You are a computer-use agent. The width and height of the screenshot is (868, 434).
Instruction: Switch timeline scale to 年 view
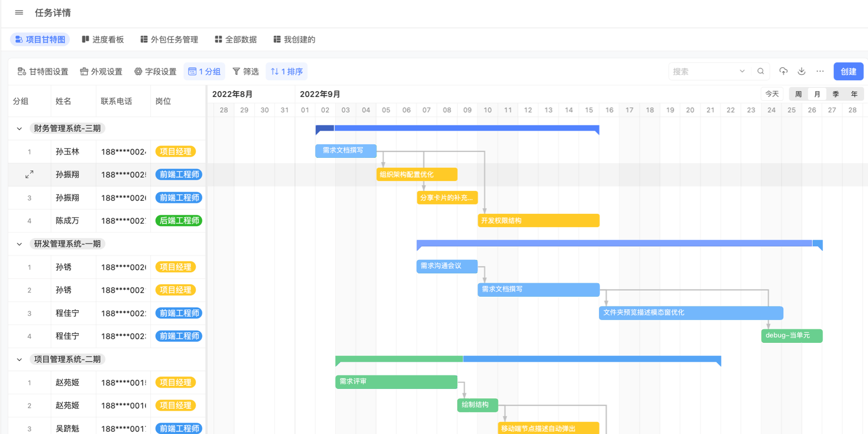(x=854, y=94)
